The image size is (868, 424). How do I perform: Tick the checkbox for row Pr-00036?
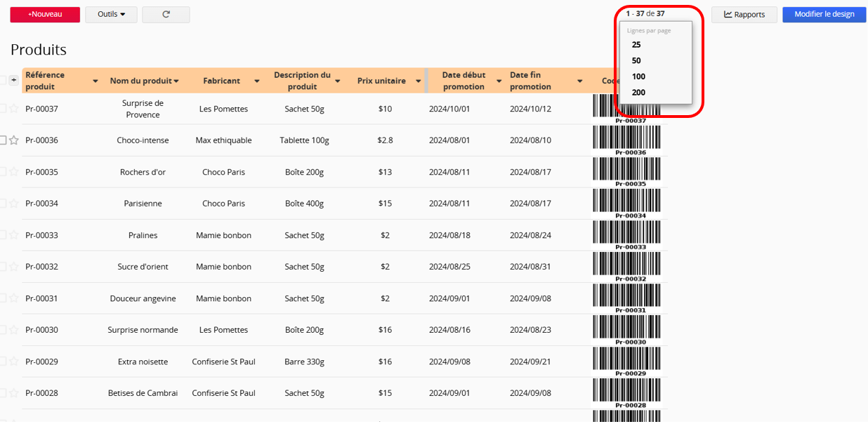[x=3, y=140]
